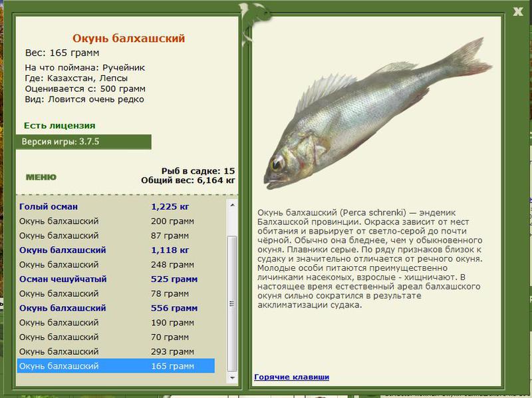Click the fish list scrollbar thumb
The width and height of the screenshot is (532, 398).
click(232, 303)
